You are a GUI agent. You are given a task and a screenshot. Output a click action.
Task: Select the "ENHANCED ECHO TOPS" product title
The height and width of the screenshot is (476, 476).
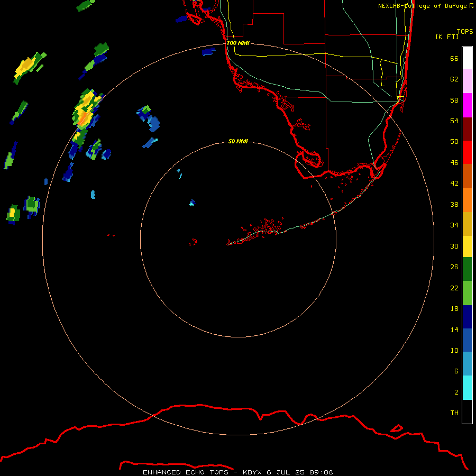point(186,472)
